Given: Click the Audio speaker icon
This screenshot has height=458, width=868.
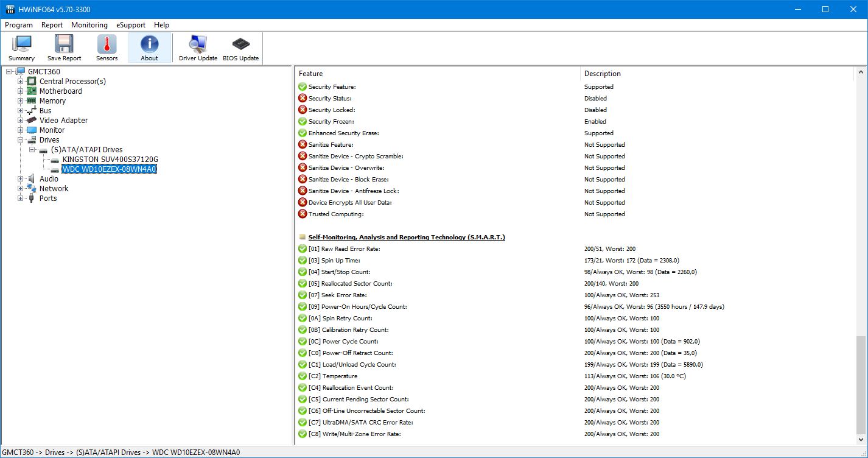Looking at the screenshot, I should pos(32,179).
